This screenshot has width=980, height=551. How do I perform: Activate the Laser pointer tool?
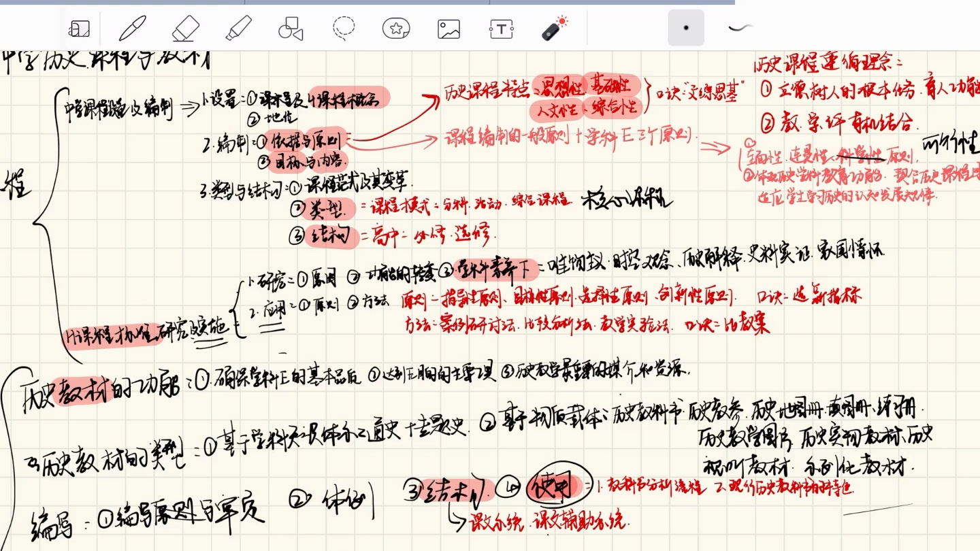click(x=555, y=29)
